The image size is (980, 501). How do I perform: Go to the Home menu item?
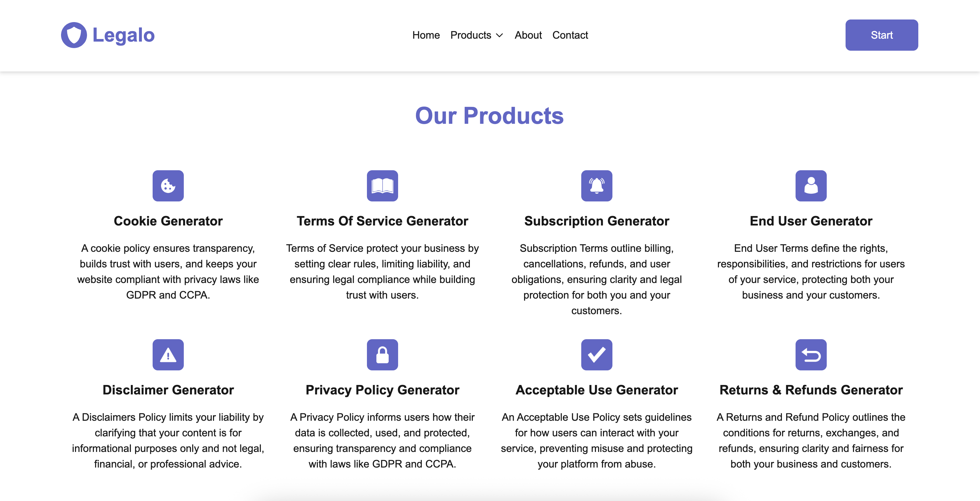[426, 35]
